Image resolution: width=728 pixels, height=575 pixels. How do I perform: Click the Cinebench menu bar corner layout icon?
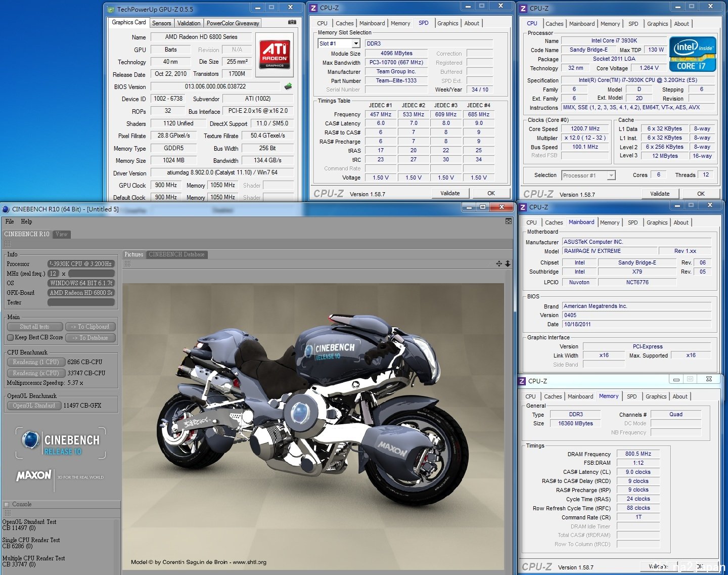click(x=509, y=222)
